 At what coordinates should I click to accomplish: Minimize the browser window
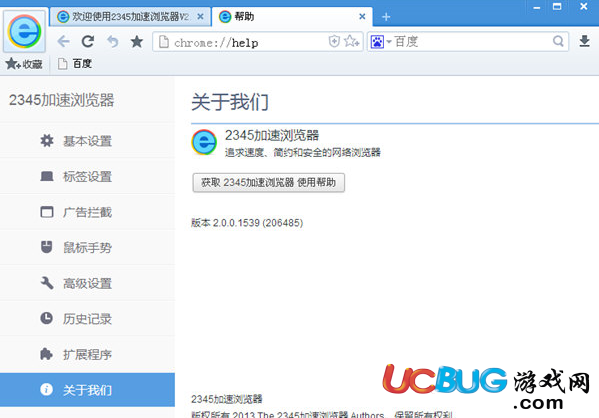[x=537, y=7]
